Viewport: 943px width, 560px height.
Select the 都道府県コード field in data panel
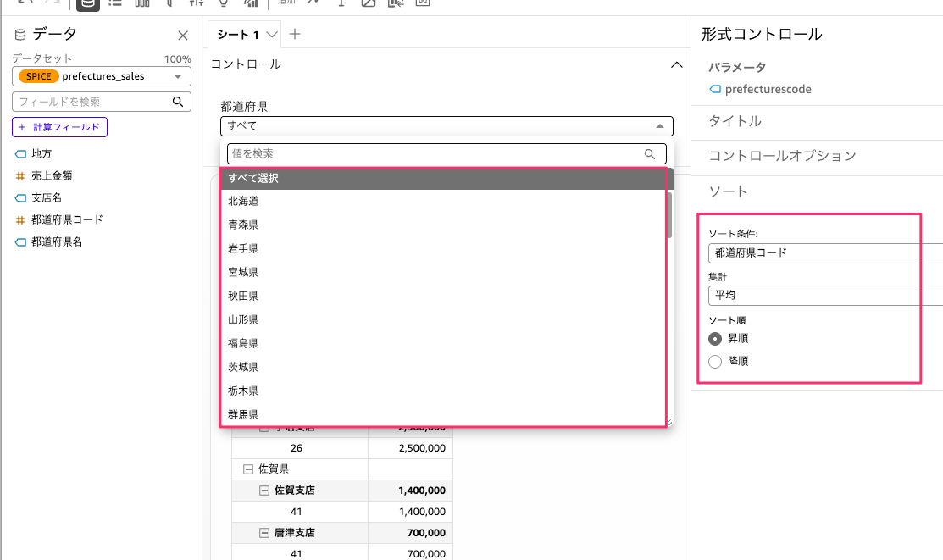[67, 219]
